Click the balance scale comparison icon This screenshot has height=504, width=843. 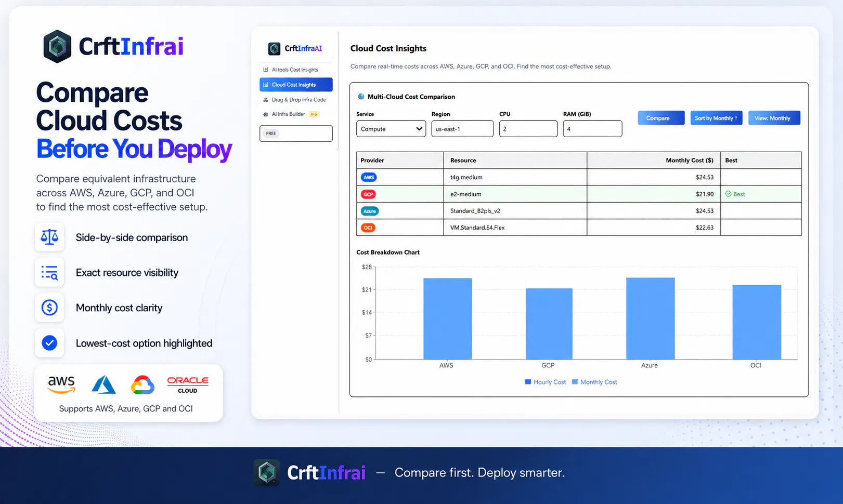click(49, 237)
